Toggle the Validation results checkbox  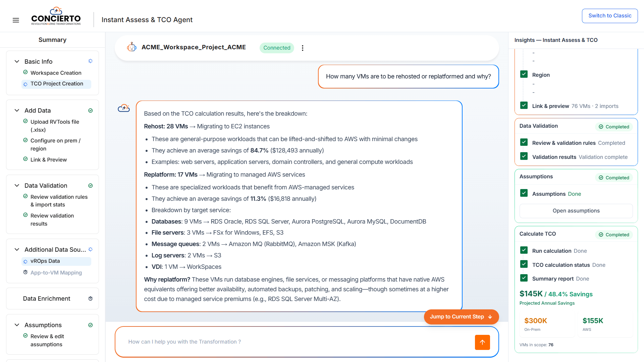tap(524, 157)
